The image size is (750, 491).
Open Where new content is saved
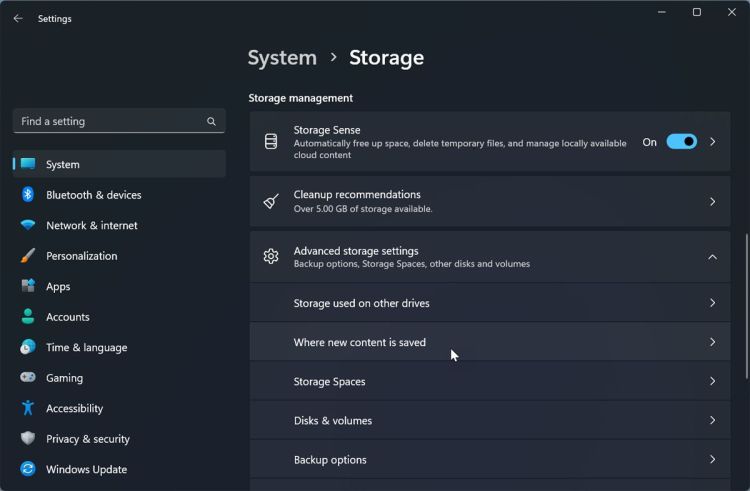click(360, 342)
